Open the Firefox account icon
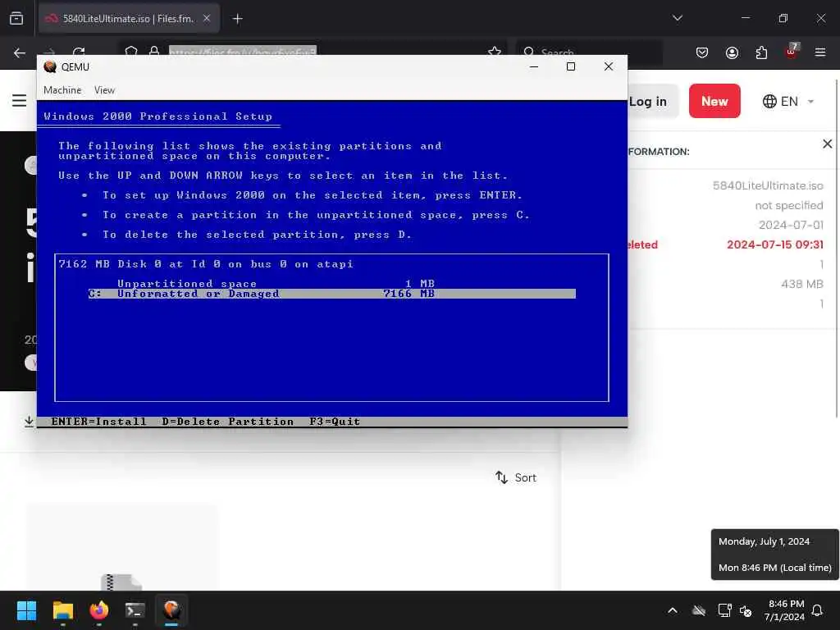 tap(732, 52)
